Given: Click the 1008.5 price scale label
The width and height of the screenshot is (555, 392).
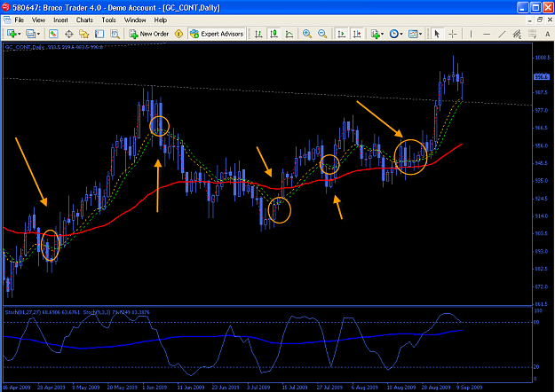Looking at the screenshot, I should 543,58.
